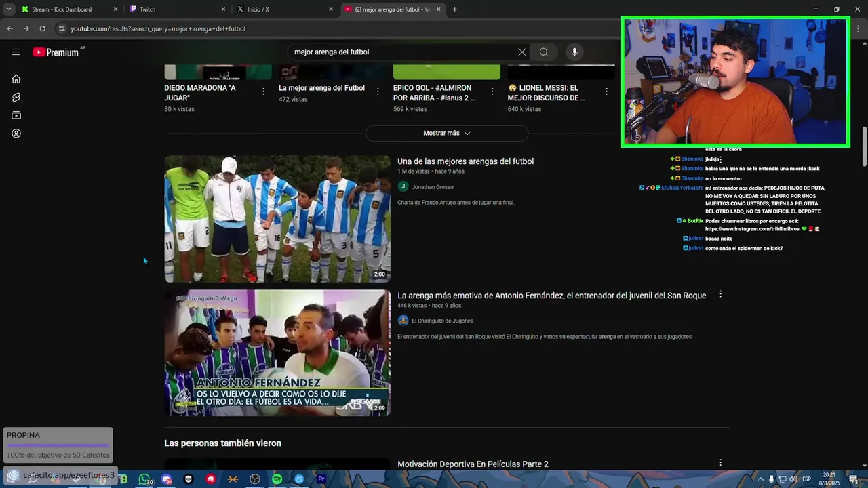Click the YouTube Premium logo

[56, 52]
